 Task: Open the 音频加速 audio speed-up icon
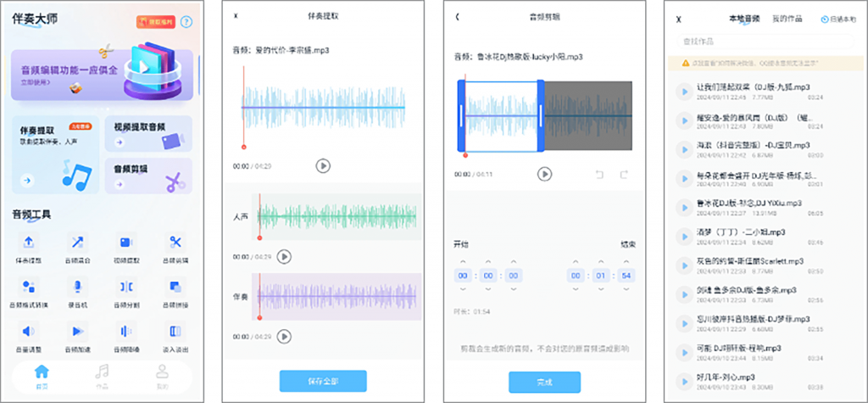point(77,332)
